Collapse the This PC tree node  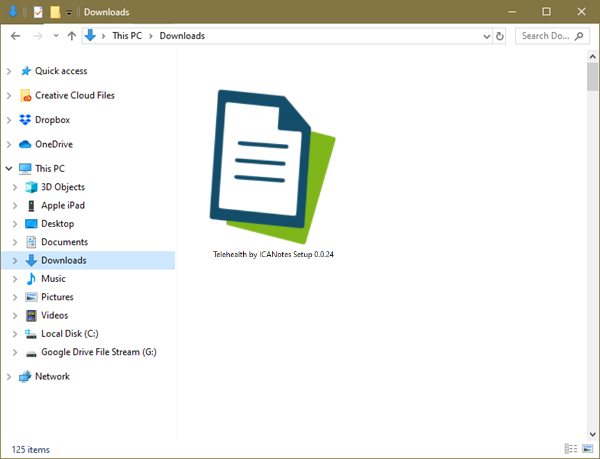(9, 169)
